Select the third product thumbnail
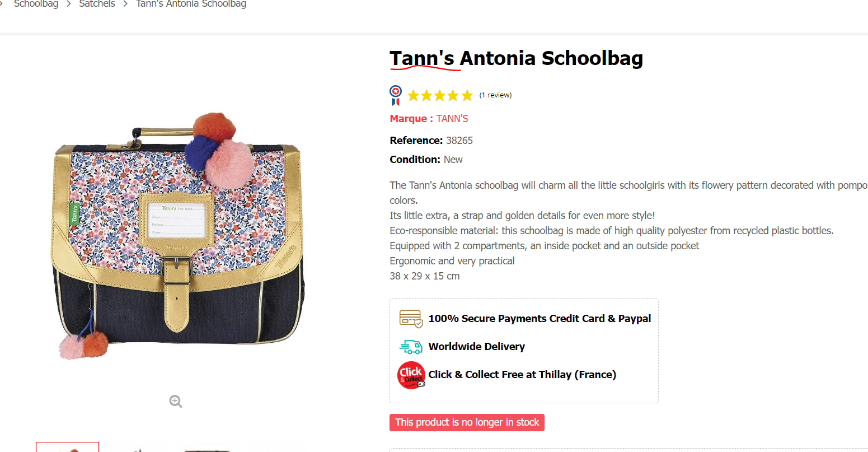 tap(207, 449)
